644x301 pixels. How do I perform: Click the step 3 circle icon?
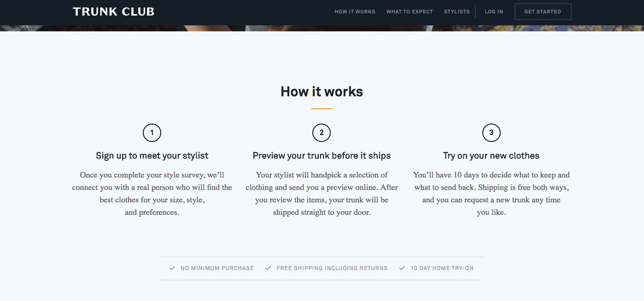tap(491, 133)
